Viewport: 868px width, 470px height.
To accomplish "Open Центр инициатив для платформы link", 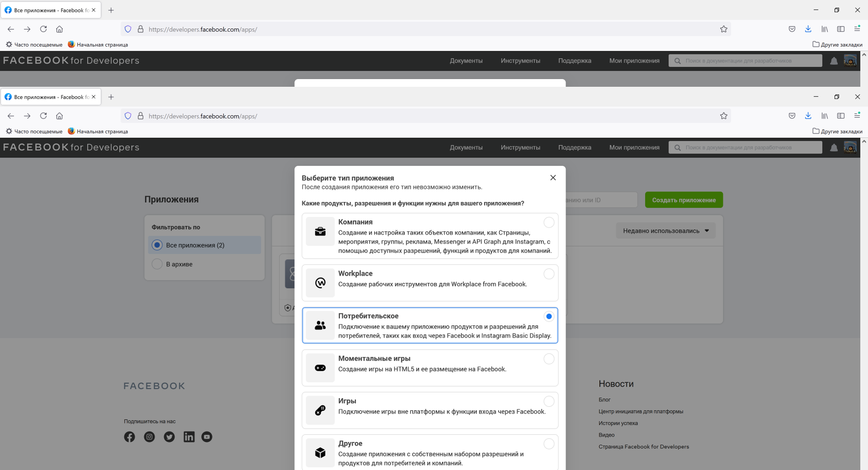I will (x=640, y=412).
